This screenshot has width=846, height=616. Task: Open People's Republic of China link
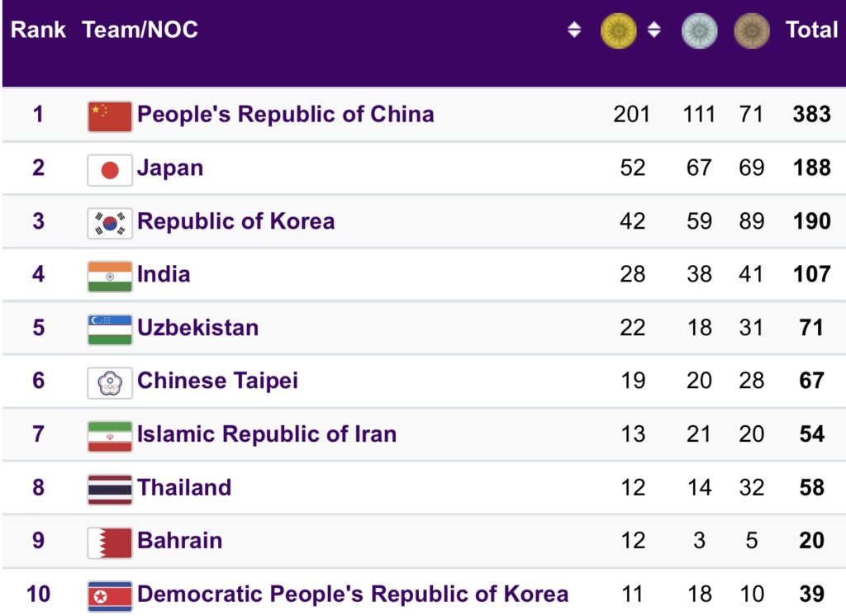(285, 114)
